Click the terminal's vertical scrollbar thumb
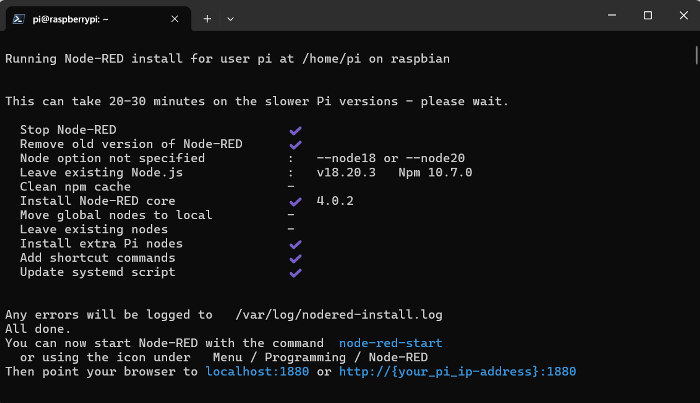 click(x=696, y=55)
